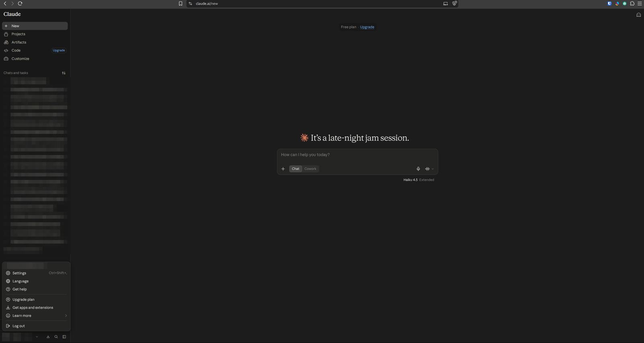Click the browser back arrow
Image resolution: width=644 pixels, height=343 pixels.
(5, 3)
